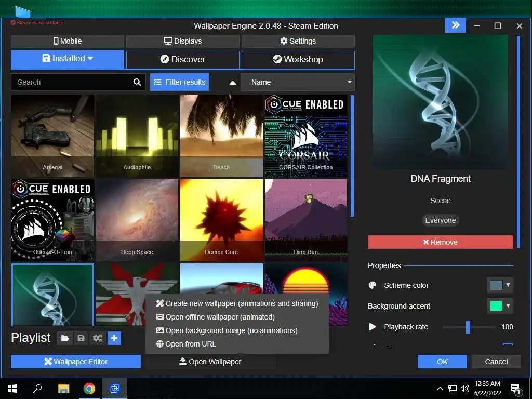Click the wallpaper grid scrollbar
This screenshot has height=399, width=532.
click(352, 156)
